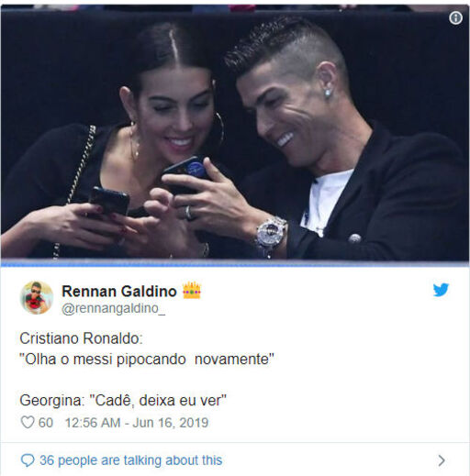Open the embedded tweet photo

pyautogui.click(x=235, y=133)
